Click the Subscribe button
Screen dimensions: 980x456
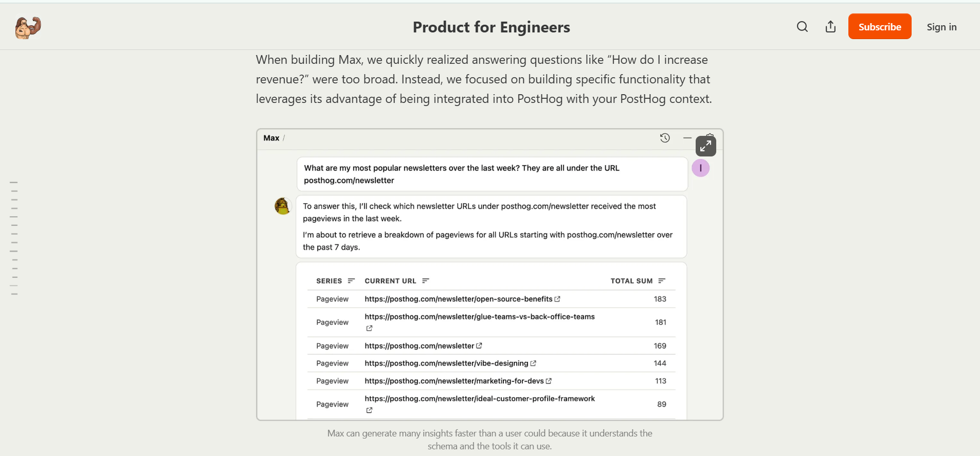(x=879, y=26)
